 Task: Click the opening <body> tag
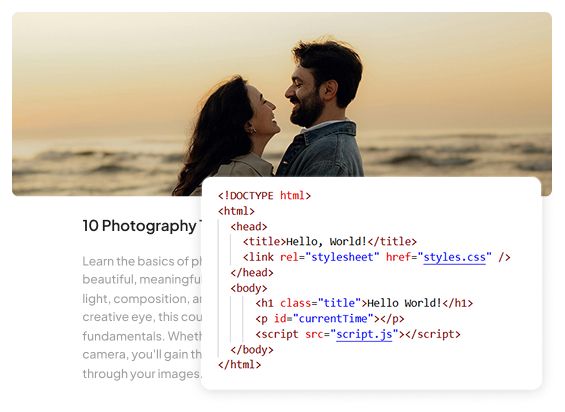(249, 288)
